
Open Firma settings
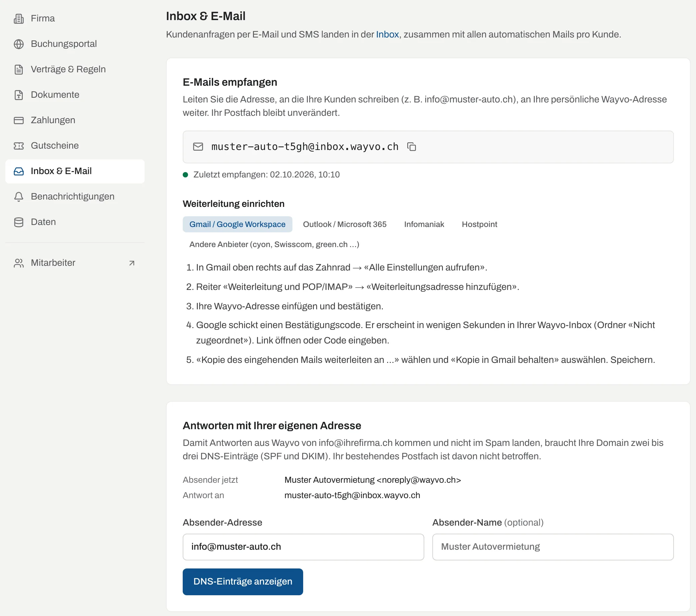pos(75,18)
